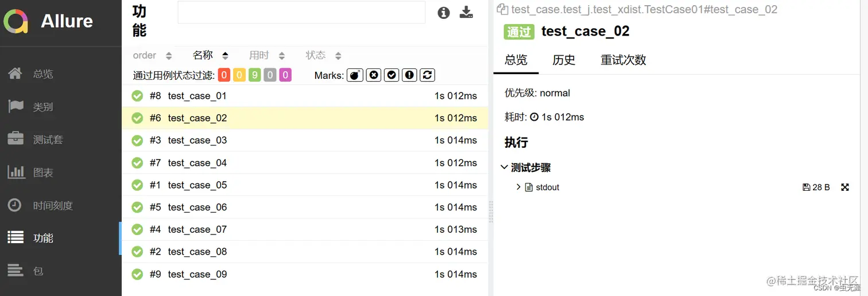The image size is (868, 296).
Task: Open the test_case_03 row
Action: click(305, 140)
